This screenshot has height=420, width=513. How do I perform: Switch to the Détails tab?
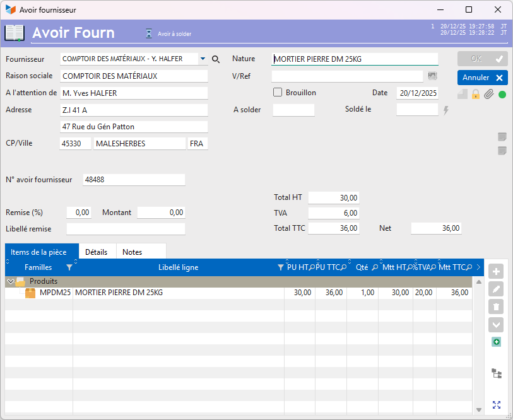click(x=97, y=252)
